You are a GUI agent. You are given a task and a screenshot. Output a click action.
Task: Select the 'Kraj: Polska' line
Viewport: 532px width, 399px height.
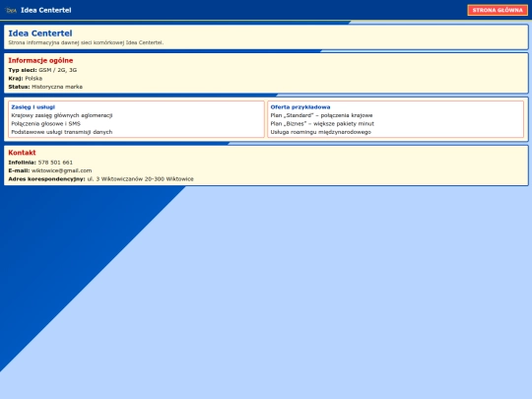25,79
